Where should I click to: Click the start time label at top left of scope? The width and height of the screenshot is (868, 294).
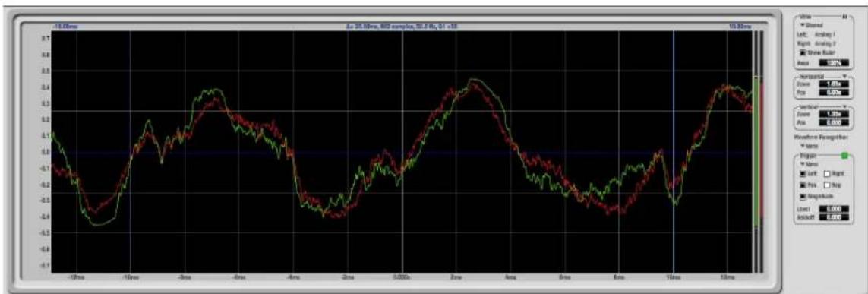65,27
